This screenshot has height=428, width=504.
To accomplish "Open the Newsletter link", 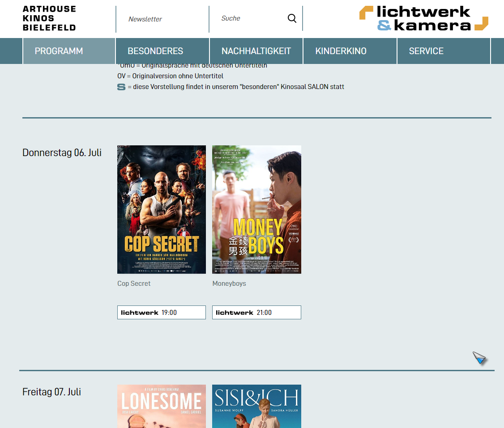I will (145, 19).
